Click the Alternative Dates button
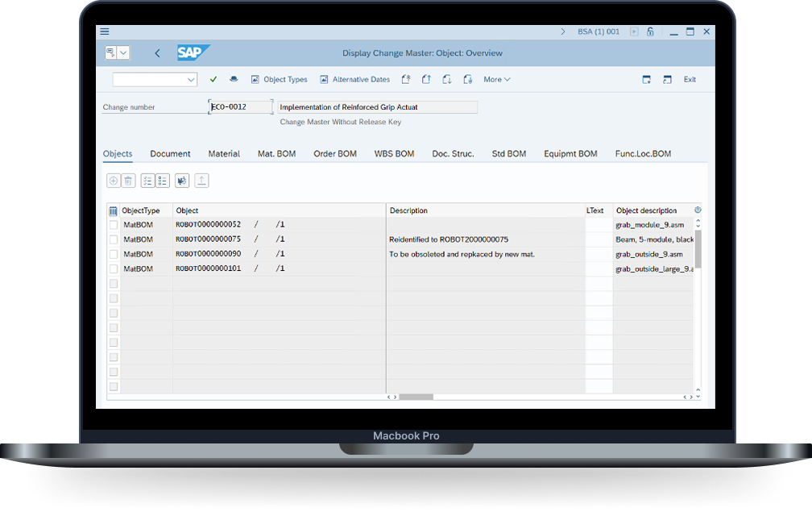This screenshot has width=812, height=512. pyautogui.click(x=354, y=79)
